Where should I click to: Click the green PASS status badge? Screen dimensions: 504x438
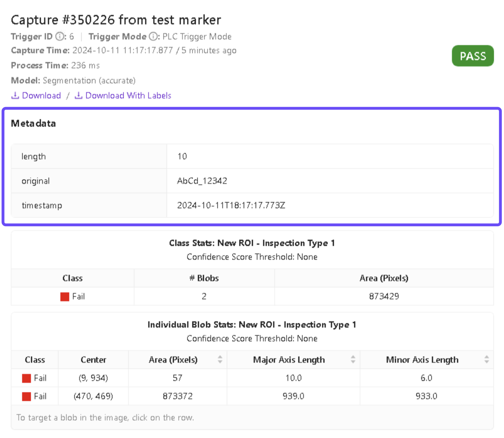(x=472, y=56)
